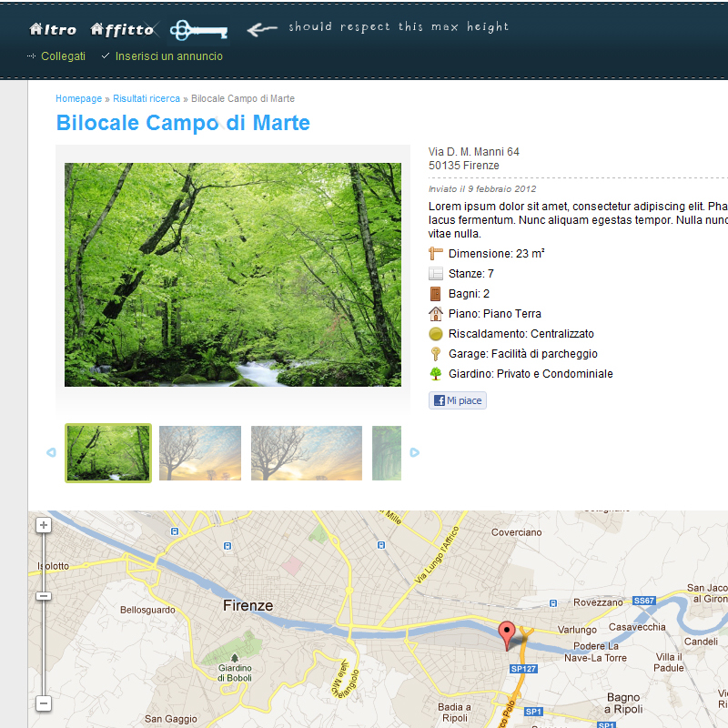Select the first sunset tree thumbnail
Image resolution: width=728 pixels, height=728 pixels.
pos(200,452)
